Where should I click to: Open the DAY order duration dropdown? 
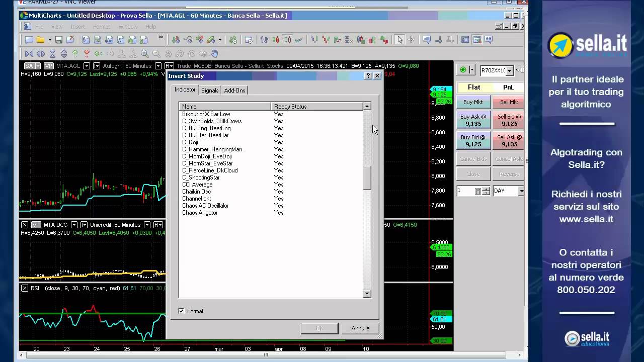[521, 191]
